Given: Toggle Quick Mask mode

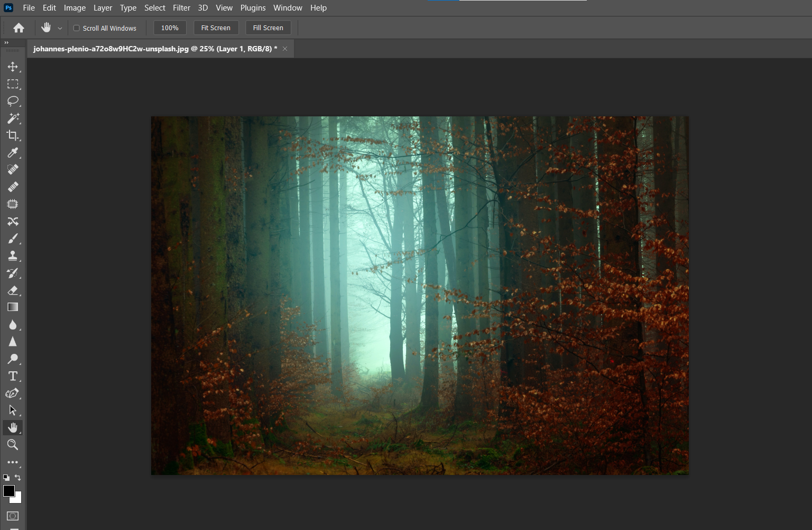Looking at the screenshot, I should coord(13,516).
